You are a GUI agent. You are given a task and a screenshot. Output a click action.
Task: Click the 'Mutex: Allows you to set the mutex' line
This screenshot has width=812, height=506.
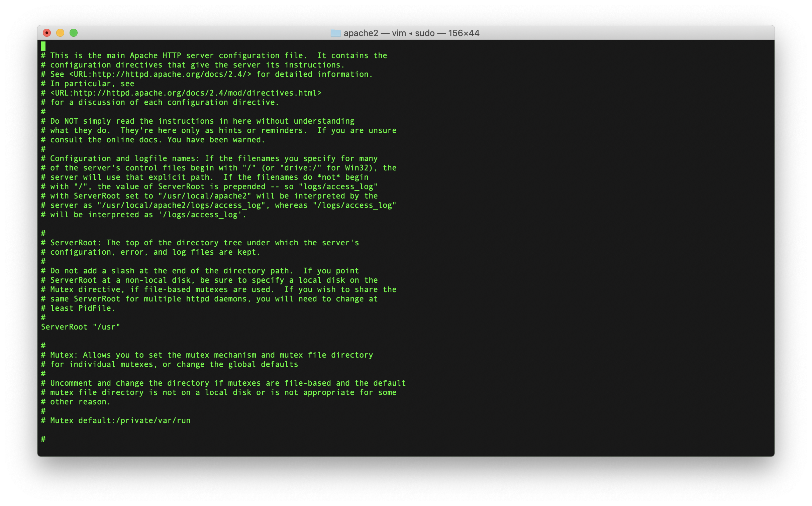207,355
